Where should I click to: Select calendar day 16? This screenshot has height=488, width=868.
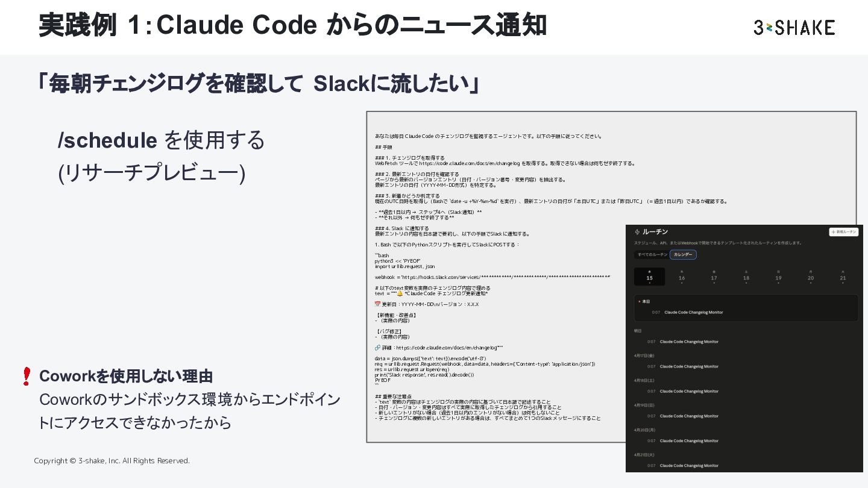[682, 277]
